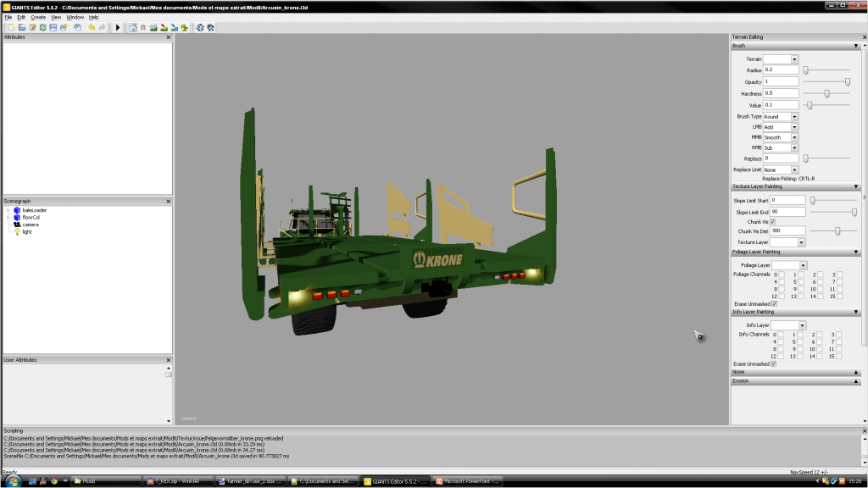Enable Info Channel 12 checkbox
This screenshot has height=488, width=868.
coord(781,357)
